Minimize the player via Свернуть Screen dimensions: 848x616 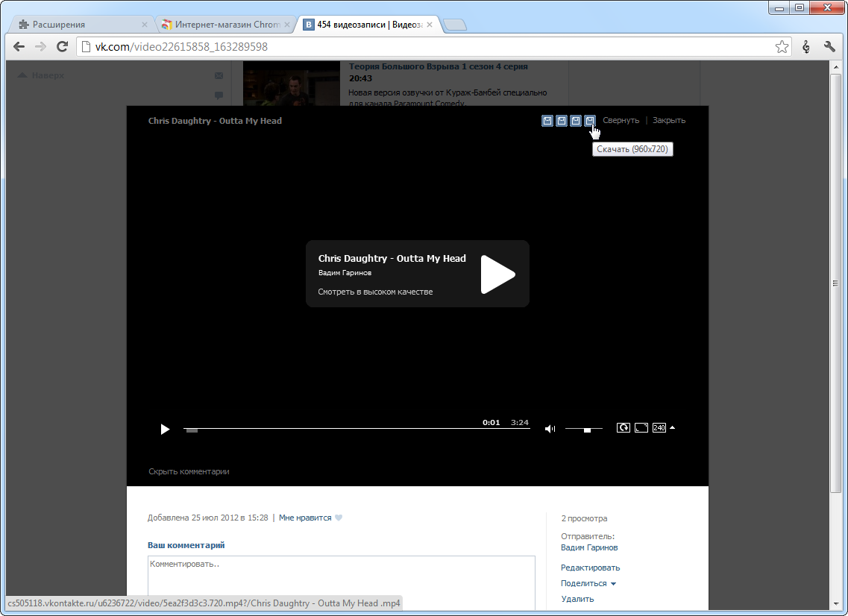(x=621, y=120)
